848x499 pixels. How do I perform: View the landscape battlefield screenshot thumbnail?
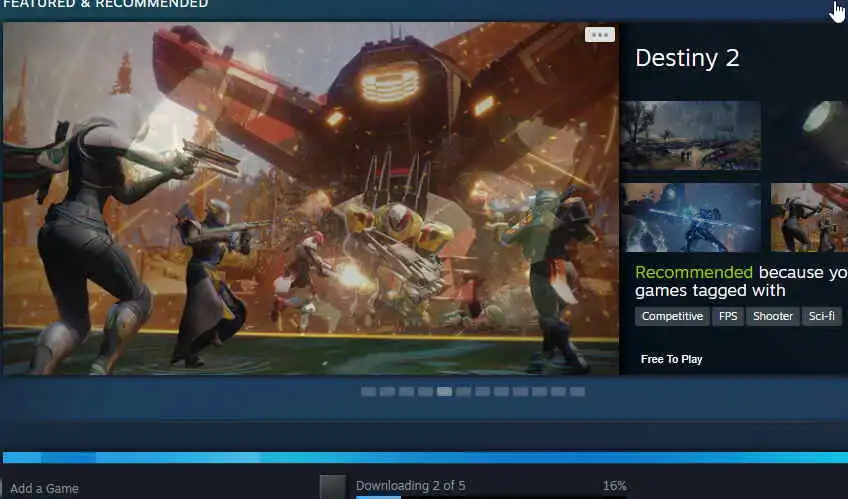pyautogui.click(x=691, y=135)
